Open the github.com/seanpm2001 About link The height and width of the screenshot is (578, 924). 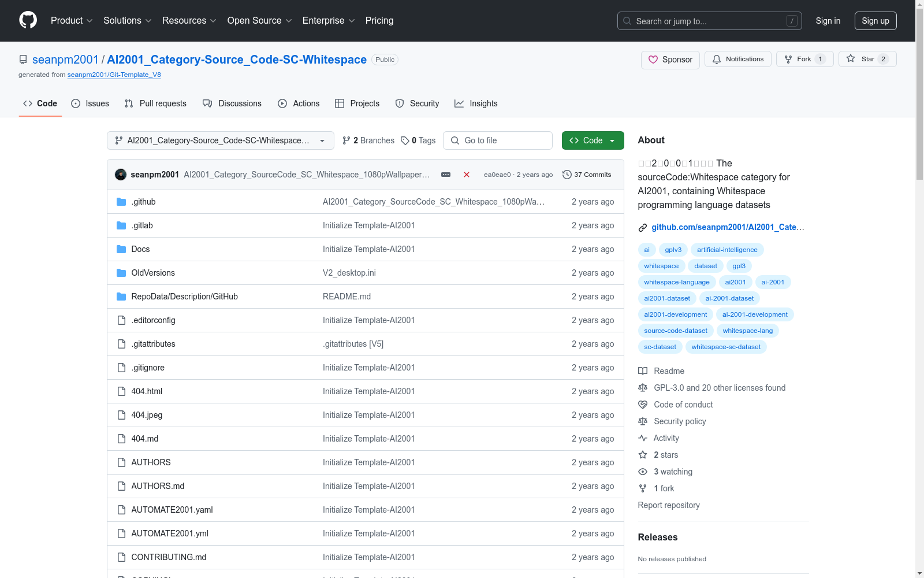click(728, 227)
